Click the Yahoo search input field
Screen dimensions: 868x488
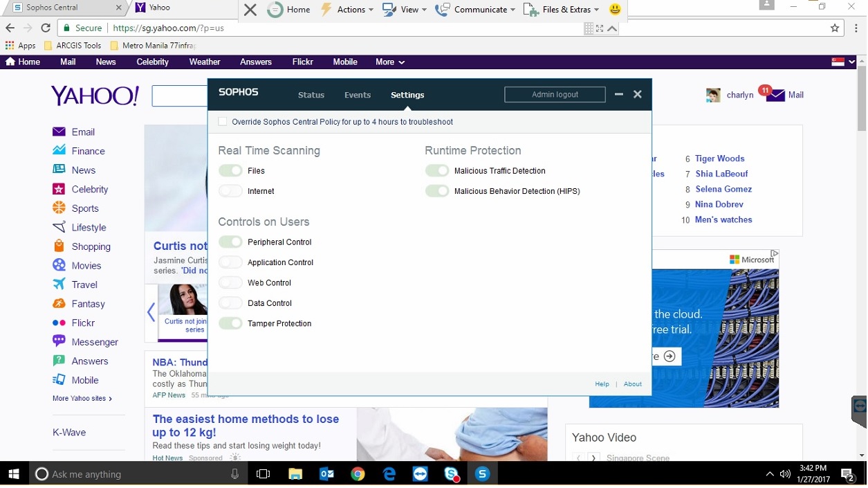[x=180, y=96]
